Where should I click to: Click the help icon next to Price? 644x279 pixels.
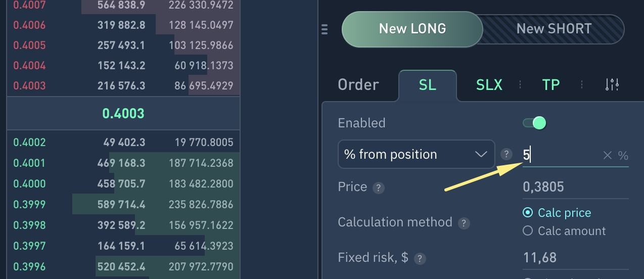378,188
